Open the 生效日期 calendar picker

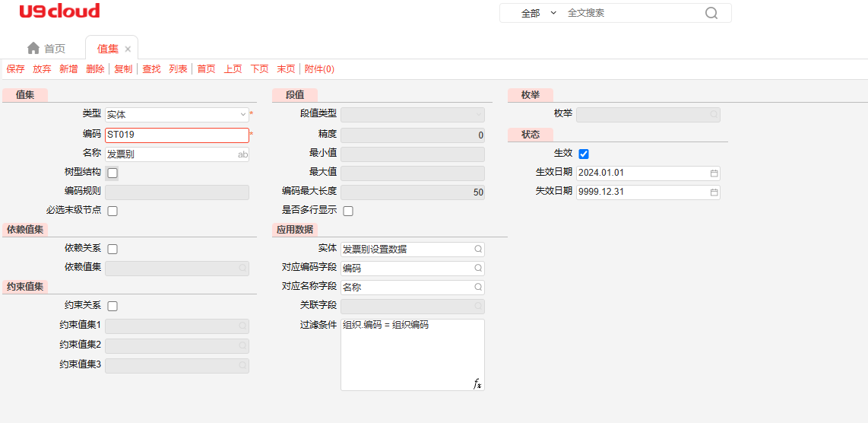(714, 173)
